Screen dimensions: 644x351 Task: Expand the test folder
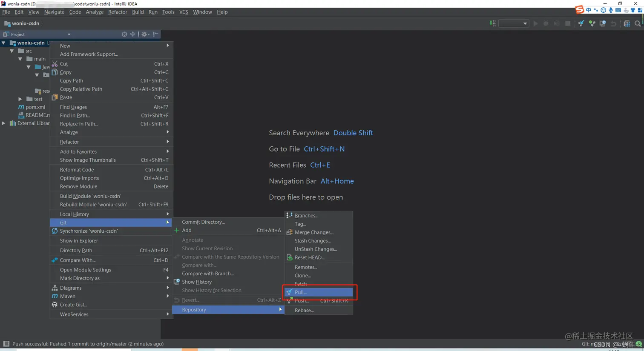20,99
